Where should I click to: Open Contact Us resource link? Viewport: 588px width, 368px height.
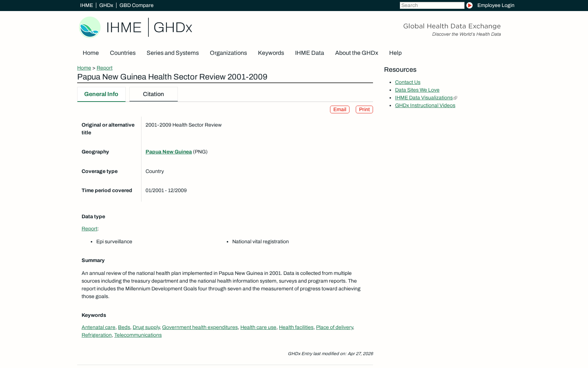point(408,82)
